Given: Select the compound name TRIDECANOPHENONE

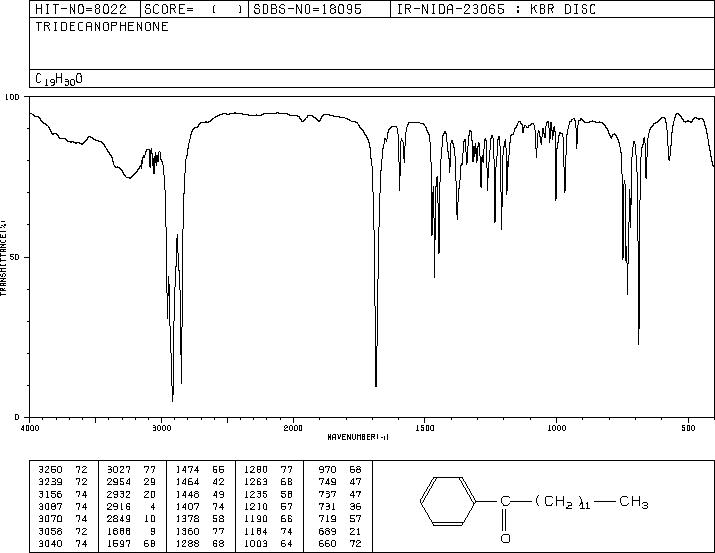Looking at the screenshot, I should point(102,26).
